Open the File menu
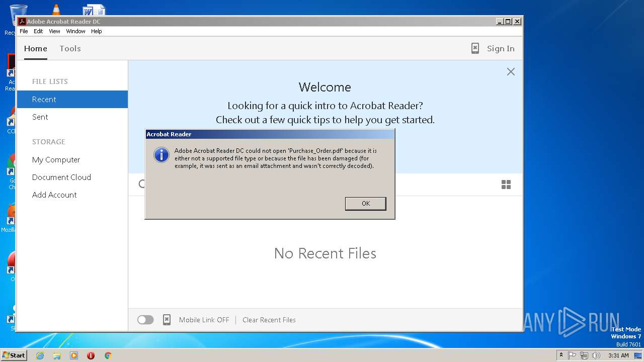 (x=24, y=31)
